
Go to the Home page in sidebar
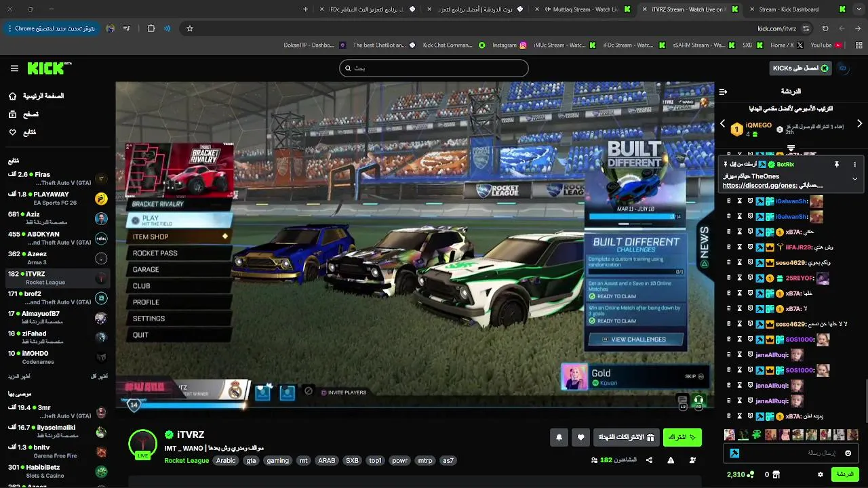tap(37, 96)
